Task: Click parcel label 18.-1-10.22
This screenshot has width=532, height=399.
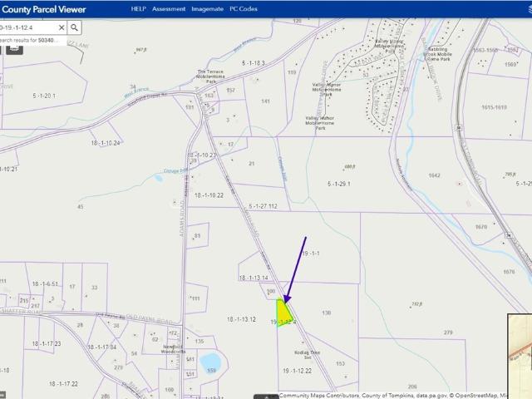Action: coord(209,195)
